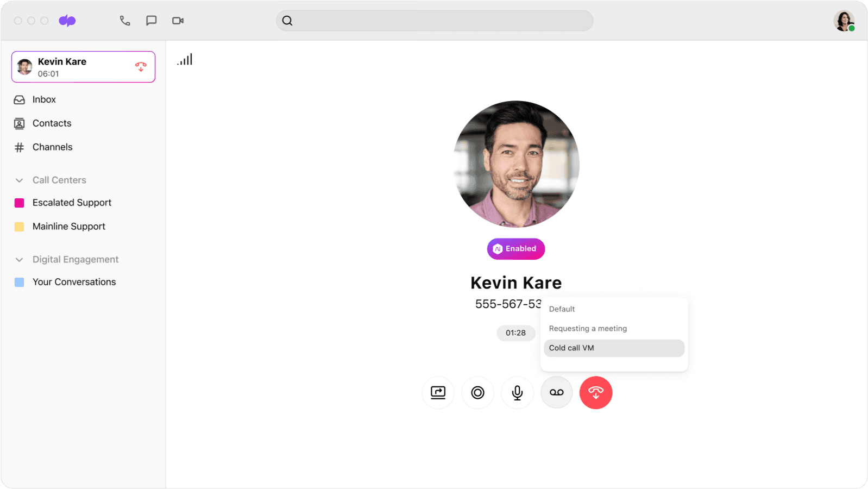The height and width of the screenshot is (489, 868).
Task: Click the voicemail drop button
Action: coord(556,392)
